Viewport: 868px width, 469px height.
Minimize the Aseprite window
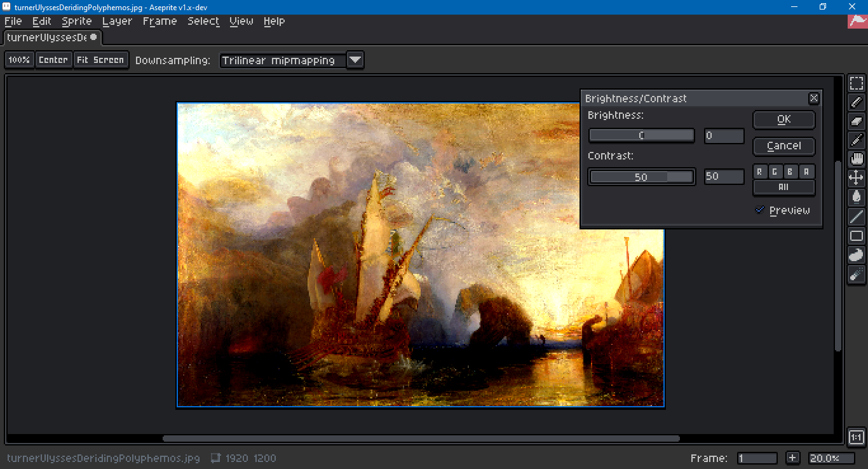point(794,6)
